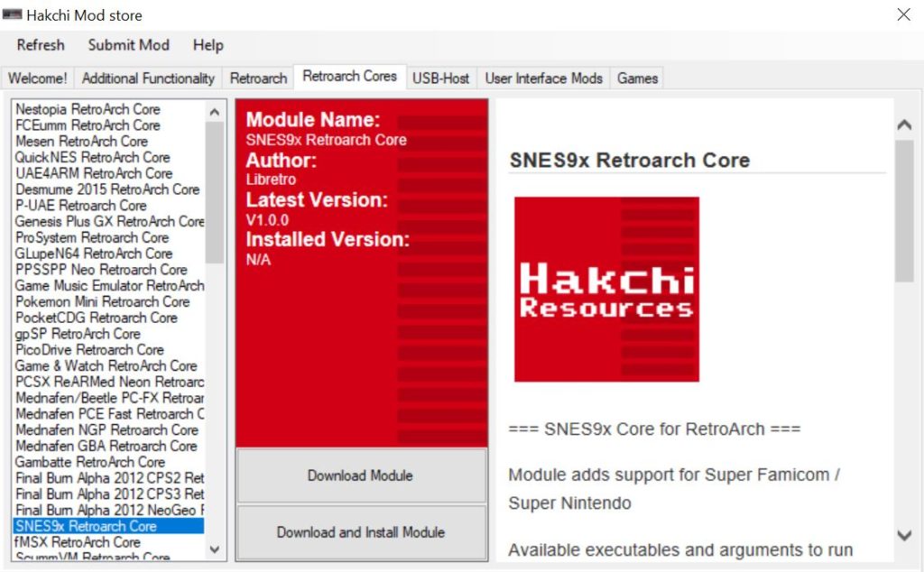This screenshot has height=572, width=924.
Task: Close the Hakchi Mod store window
Action: click(x=903, y=14)
